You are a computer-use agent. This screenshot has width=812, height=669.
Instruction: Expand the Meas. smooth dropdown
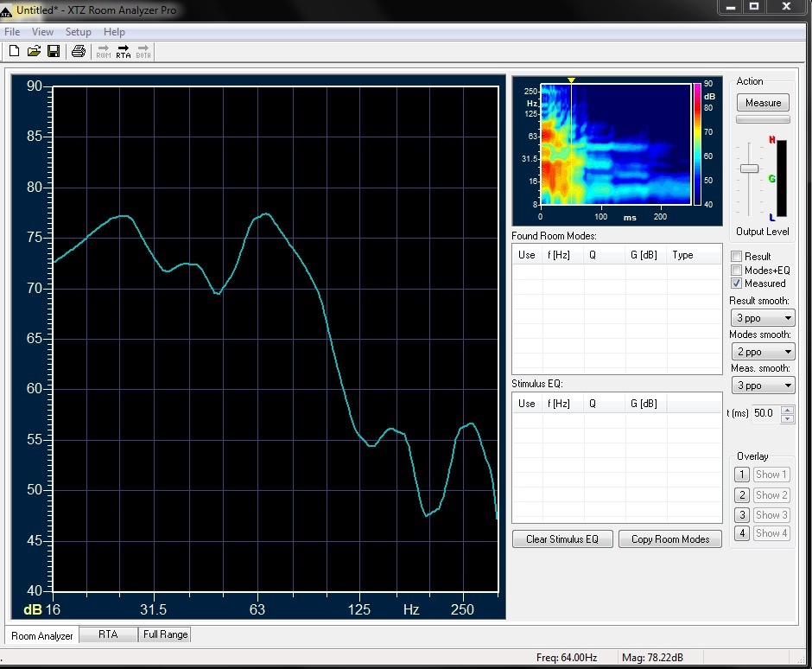click(763, 385)
